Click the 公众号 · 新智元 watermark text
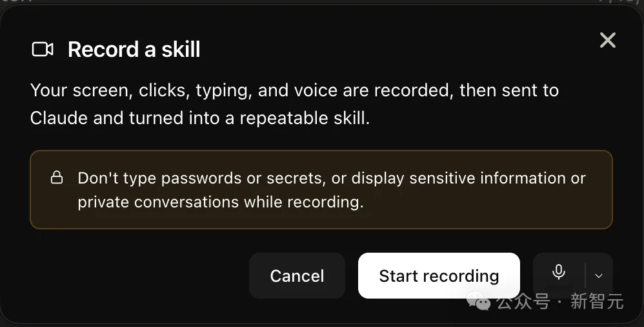This screenshot has width=644, height=327. point(560,302)
